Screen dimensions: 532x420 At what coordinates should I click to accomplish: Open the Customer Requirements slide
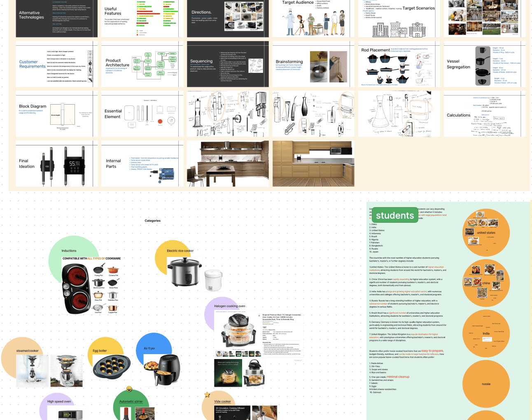click(x=57, y=64)
